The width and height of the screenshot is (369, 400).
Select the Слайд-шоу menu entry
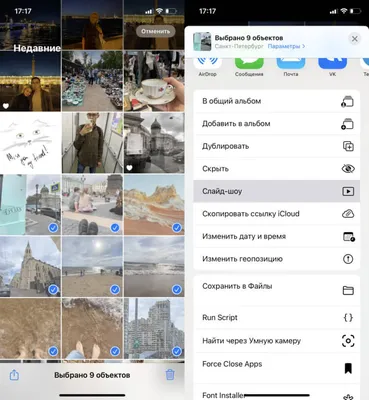(277, 191)
